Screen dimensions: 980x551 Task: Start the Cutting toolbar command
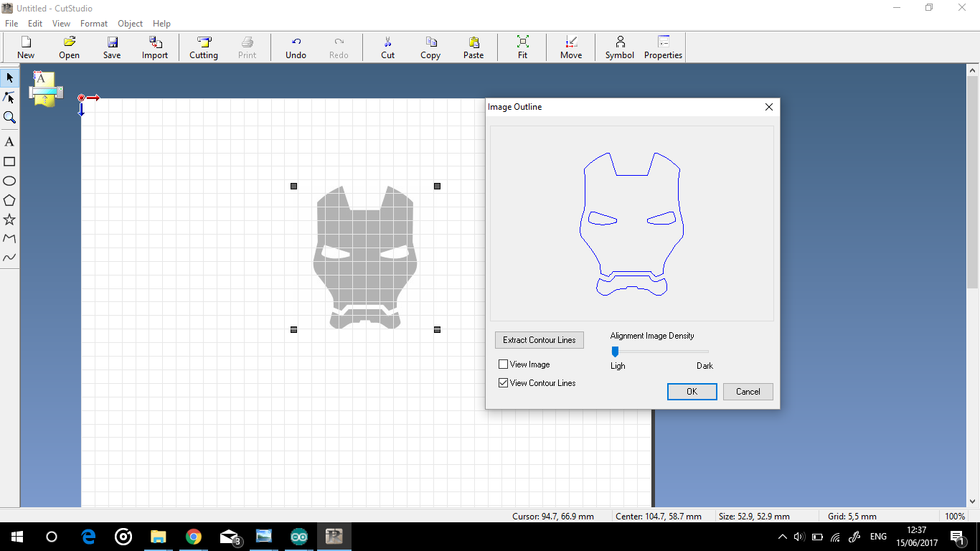pyautogui.click(x=204, y=47)
